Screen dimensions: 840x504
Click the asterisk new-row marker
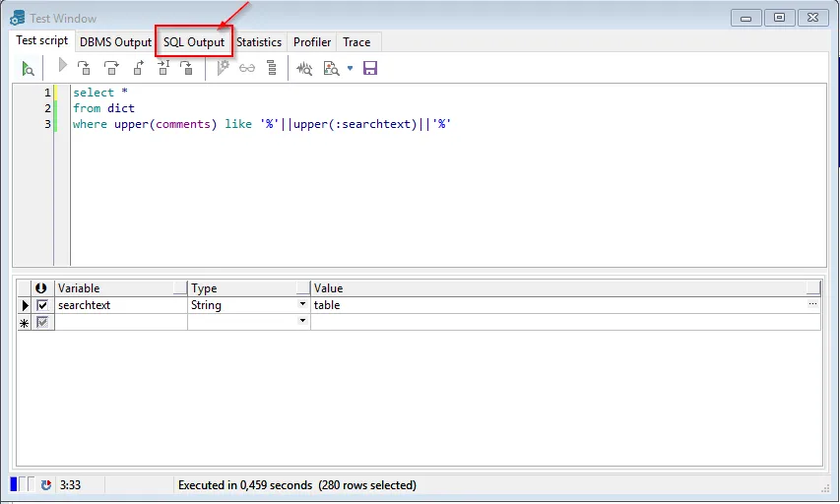coord(24,323)
